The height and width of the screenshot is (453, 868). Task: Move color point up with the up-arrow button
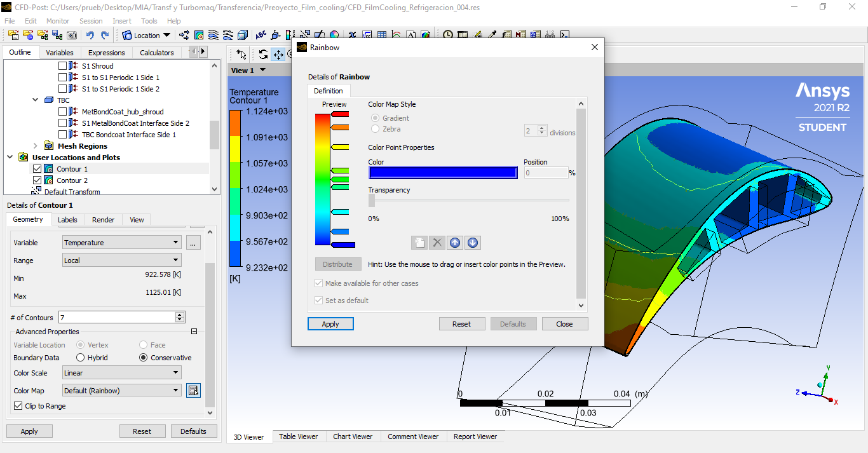[454, 242]
